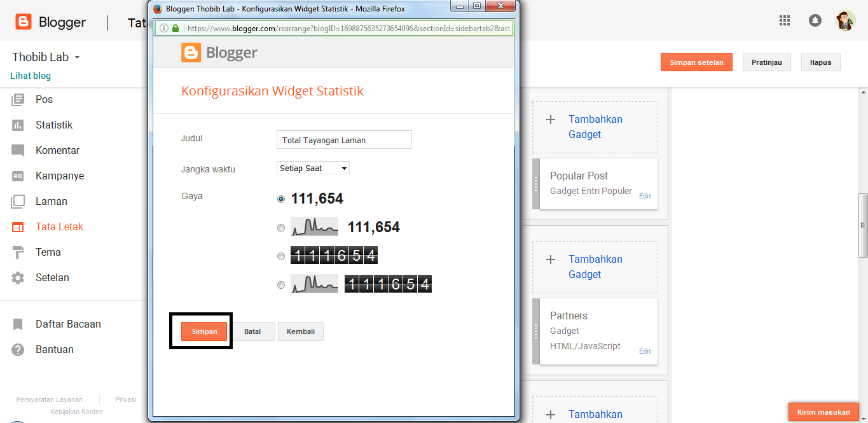This screenshot has height=423, width=868.
Task: Click the main page vertical scrollbar thumb
Action: click(863, 225)
